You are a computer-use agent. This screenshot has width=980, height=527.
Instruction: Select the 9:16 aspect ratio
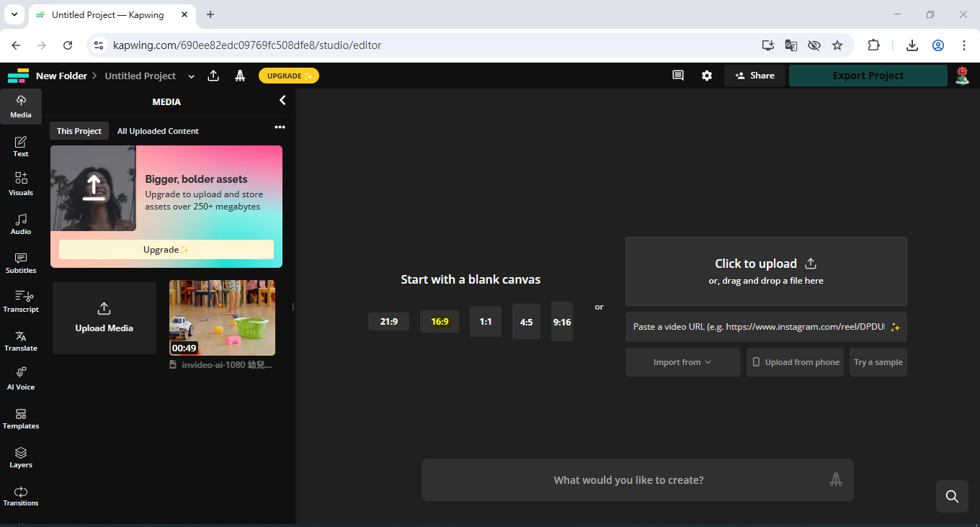tap(562, 322)
